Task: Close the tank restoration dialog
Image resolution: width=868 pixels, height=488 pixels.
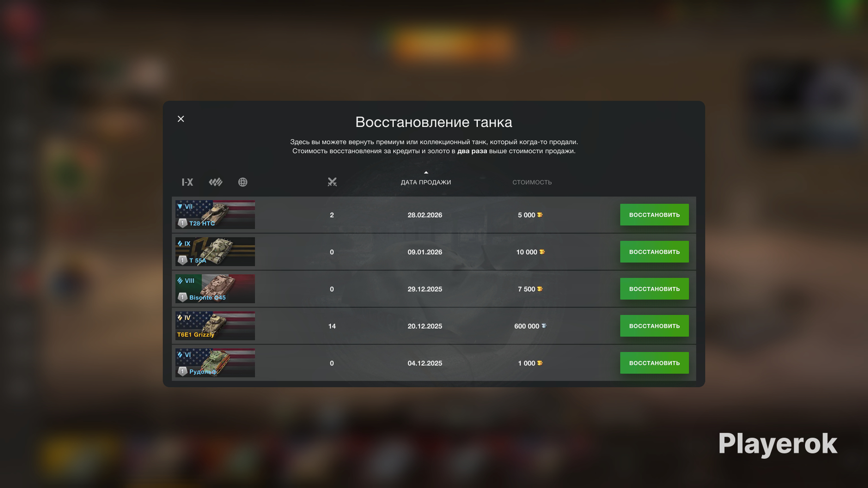Action: (181, 119)
